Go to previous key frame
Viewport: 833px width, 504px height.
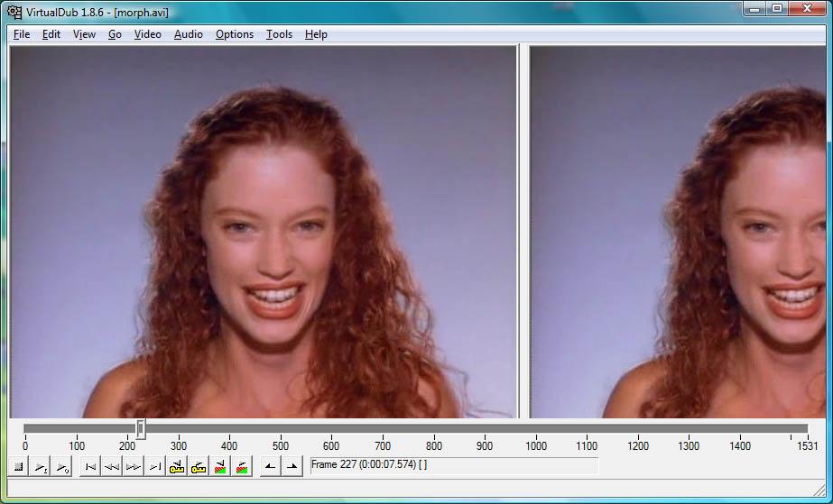(176, 467)
